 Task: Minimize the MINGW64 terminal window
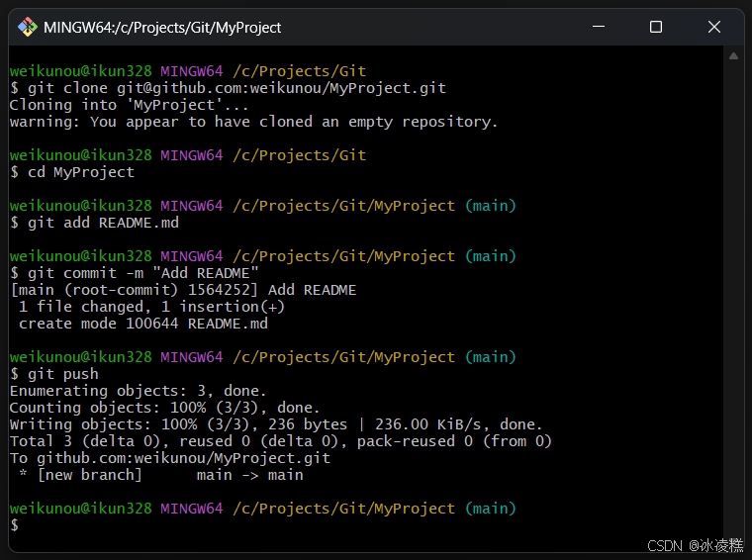[x=599, y=27]
